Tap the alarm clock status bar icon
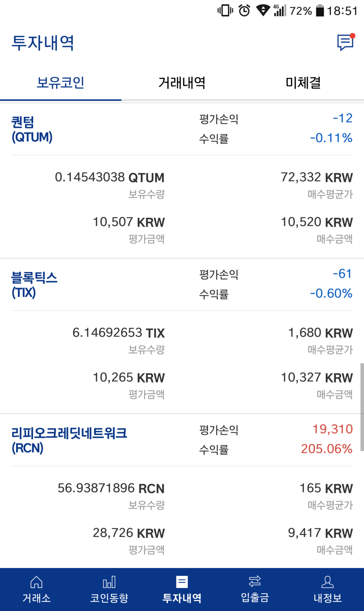The height and width of the screenshot is (611, 364). (244, 11)
